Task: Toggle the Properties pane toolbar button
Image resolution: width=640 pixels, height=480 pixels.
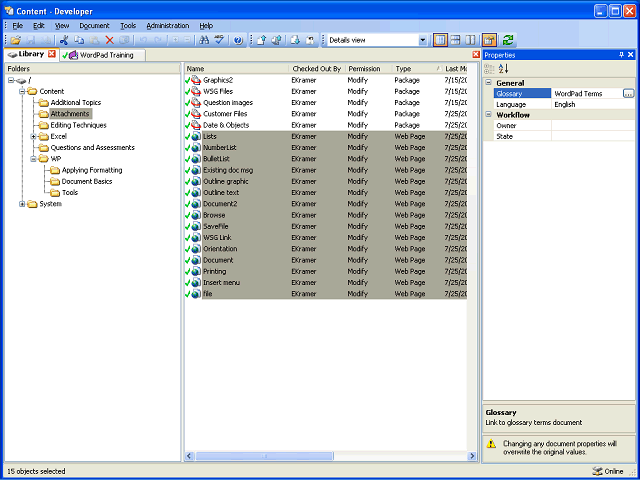Action: pyautogui.click(x=489, y=40)
